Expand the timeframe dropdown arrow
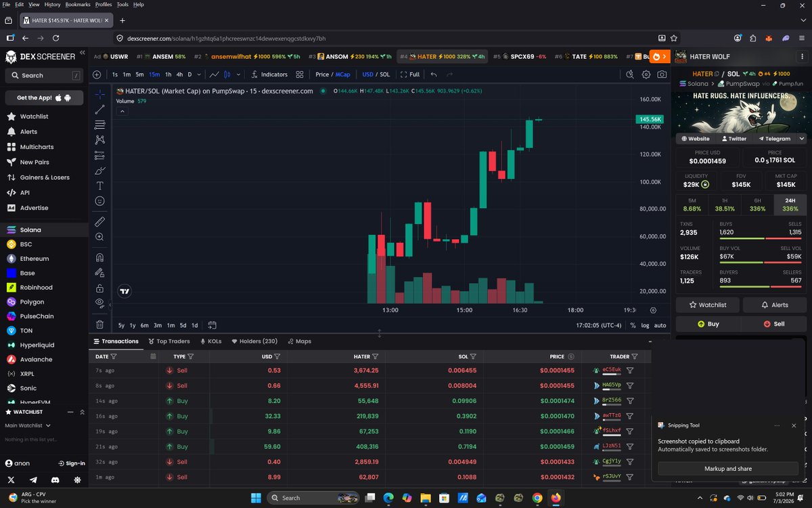Image resolution: width=812 pixels, height=508 pixels. click(x=199, y=75)
